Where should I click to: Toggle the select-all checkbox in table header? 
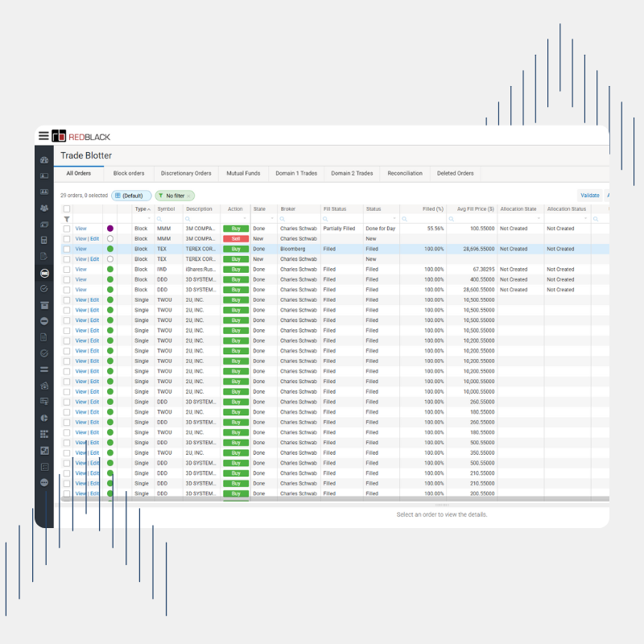point(67,208)
